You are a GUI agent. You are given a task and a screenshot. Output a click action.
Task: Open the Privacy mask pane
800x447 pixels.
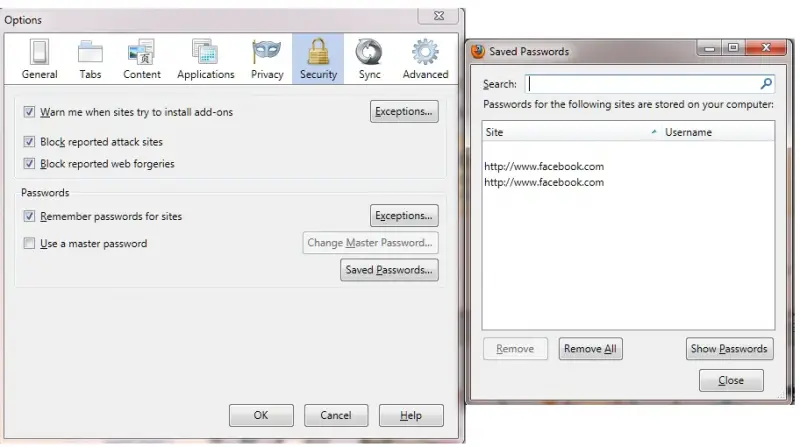[x=267, y=59]
